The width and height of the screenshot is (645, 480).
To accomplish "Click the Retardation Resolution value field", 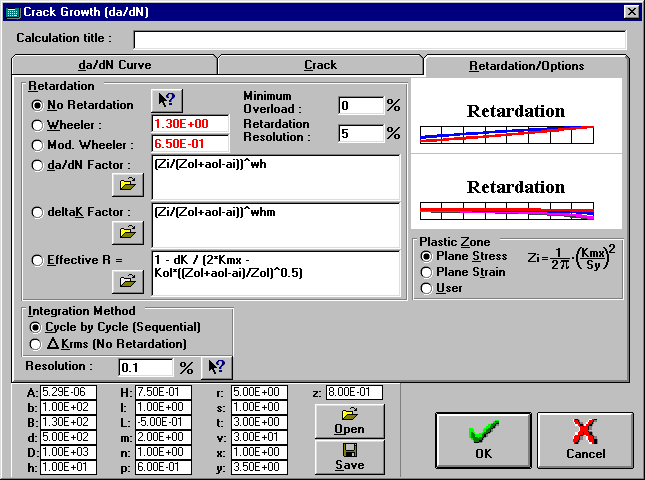I will click(360, 133).
